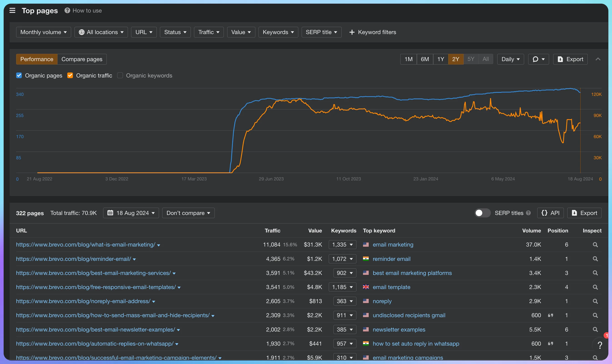Click featured snippet icon for undisclosed recipients gmail
This screenshot has height=364, width=612.
[x=550, y=315]
